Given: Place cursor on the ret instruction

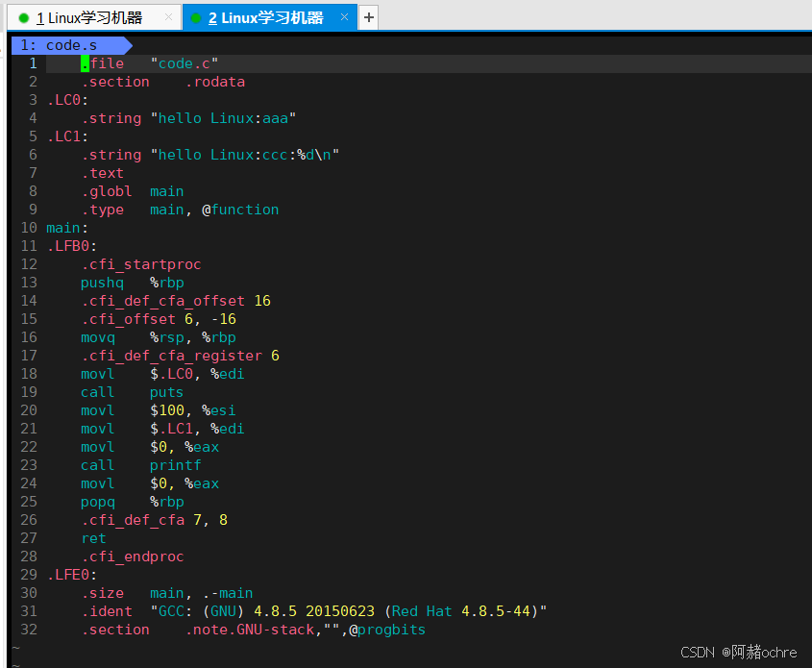Looking at the screenshot, I should [x=93, y=538].
